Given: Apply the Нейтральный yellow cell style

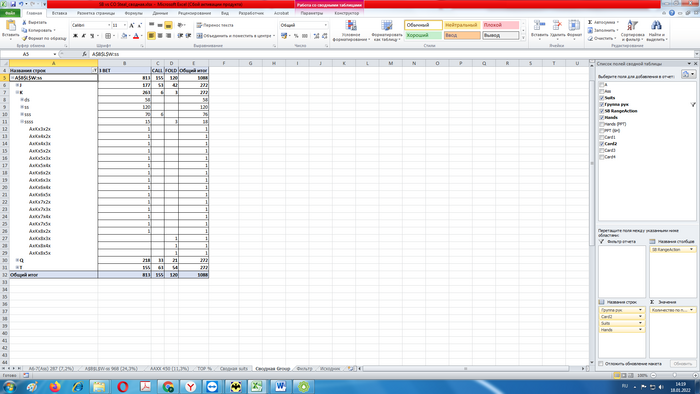Looking at the screenshot, I should coord(462,25).
